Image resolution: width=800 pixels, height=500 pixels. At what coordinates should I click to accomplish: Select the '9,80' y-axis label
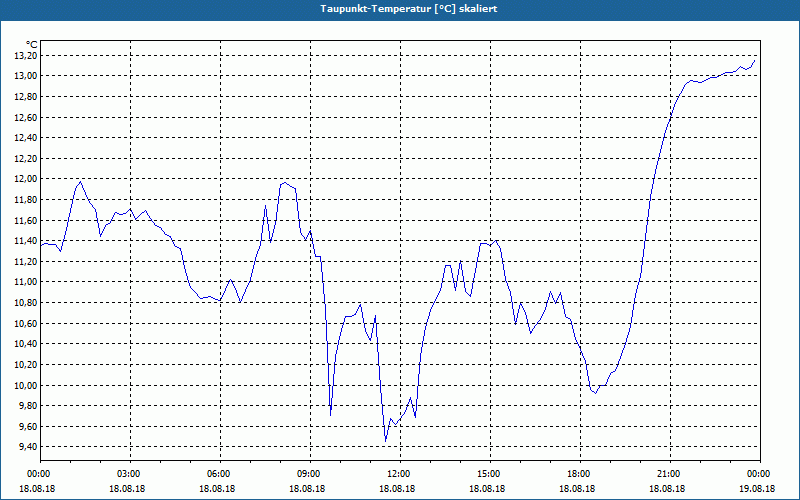pyautogui.click(x=28, y=406)
